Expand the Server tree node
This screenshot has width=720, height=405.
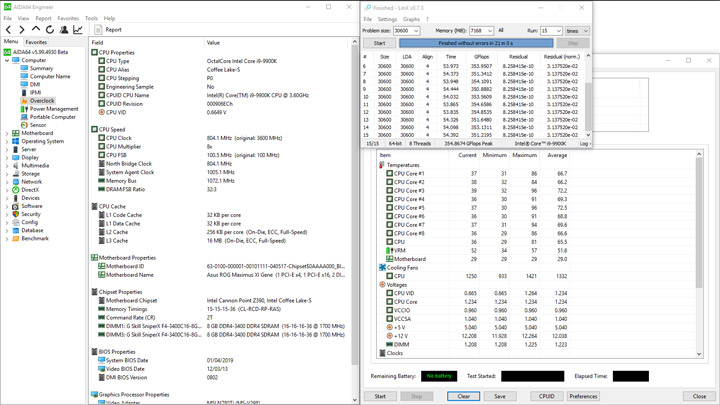point(7,149)
